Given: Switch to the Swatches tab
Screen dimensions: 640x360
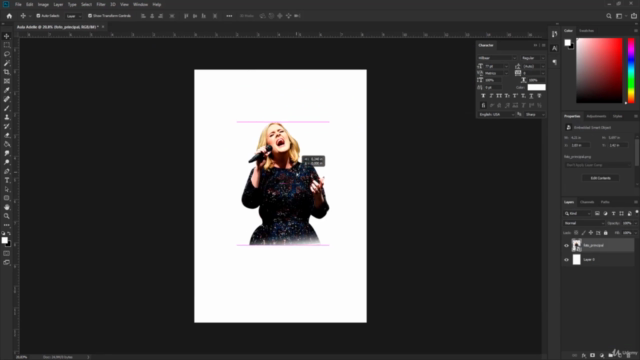Looking at the screenshot, I should pyautogui.click(x=587, y=31).
